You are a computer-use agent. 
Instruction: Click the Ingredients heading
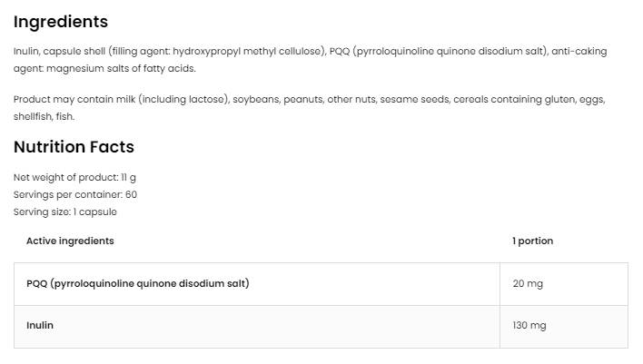(61, 22)
